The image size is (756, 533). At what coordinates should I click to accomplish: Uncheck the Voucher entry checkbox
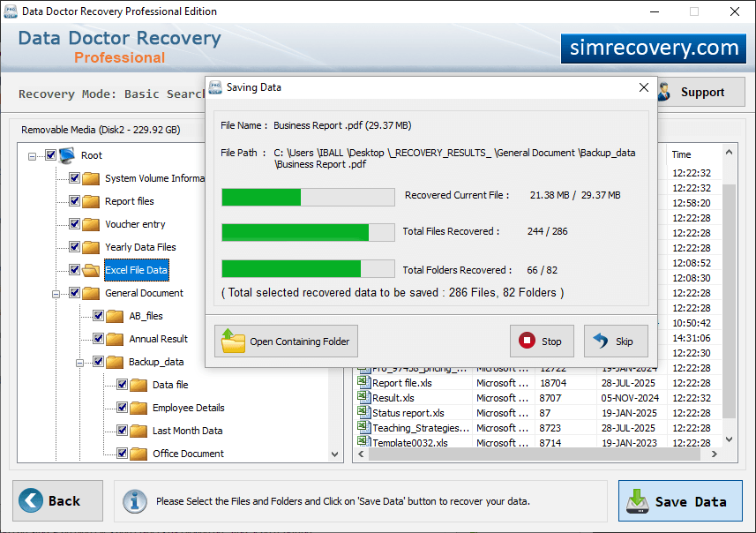74,224
